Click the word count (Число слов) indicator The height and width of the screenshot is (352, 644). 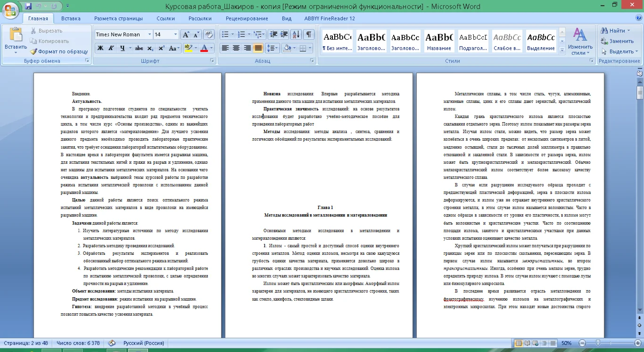coord(78,343)
